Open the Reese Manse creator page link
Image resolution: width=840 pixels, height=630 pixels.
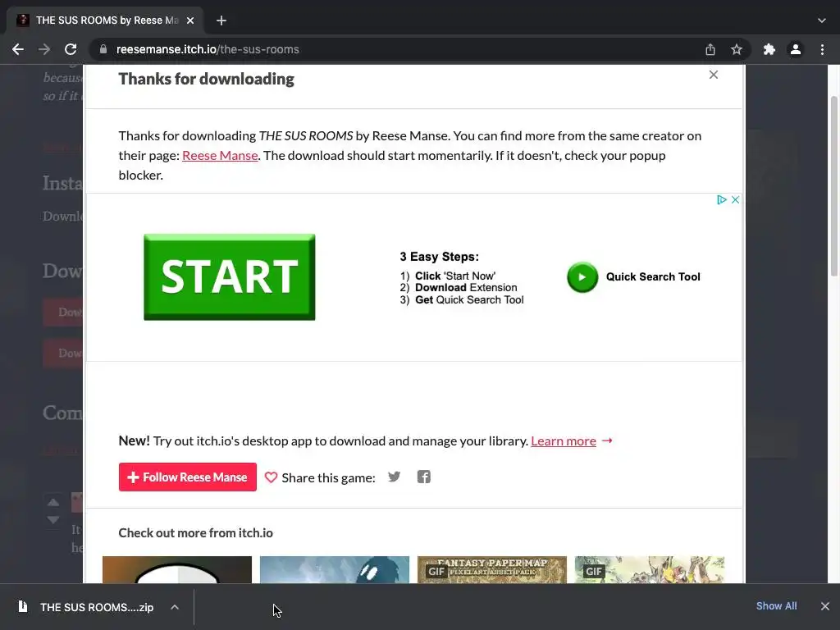220,155
